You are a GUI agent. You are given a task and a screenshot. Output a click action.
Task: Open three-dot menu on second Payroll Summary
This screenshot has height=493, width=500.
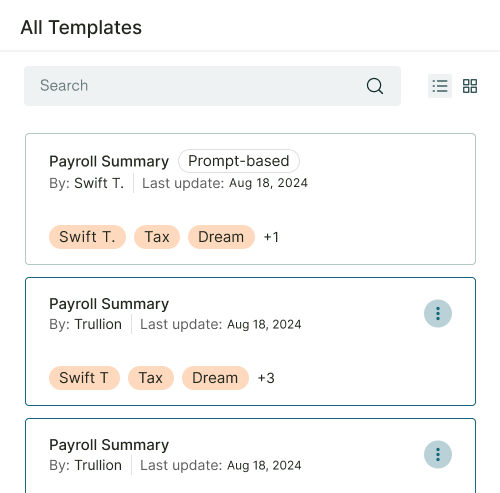[x=438, y=313]
